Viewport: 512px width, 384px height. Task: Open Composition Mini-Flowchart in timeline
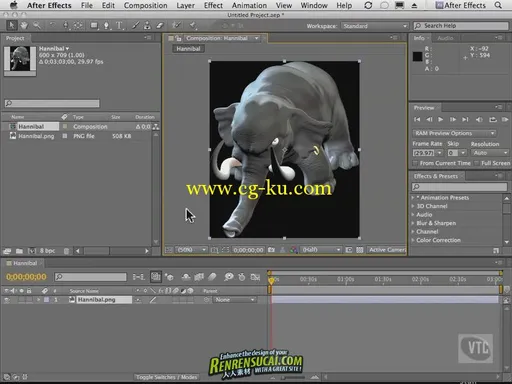[x=138, y=277]
